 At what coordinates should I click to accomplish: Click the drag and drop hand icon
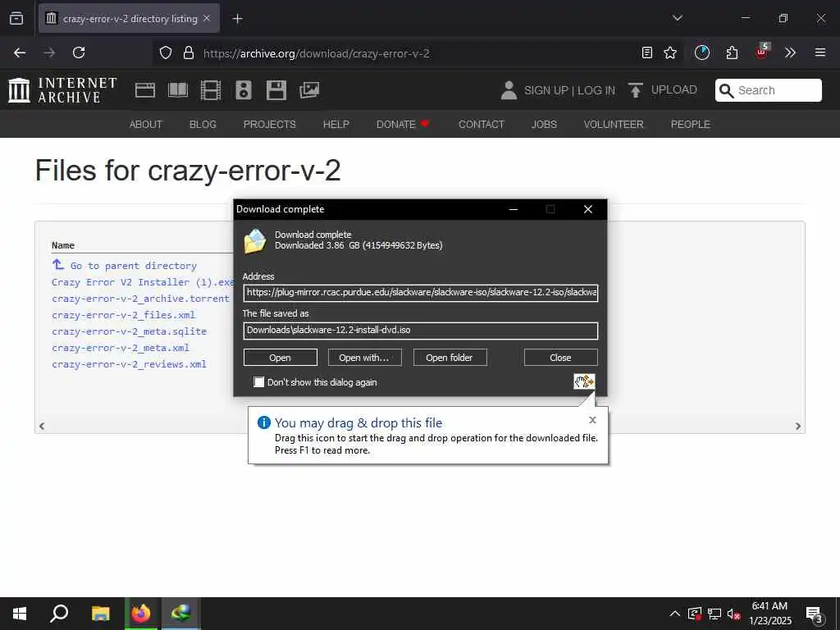(x=584, y=381)
